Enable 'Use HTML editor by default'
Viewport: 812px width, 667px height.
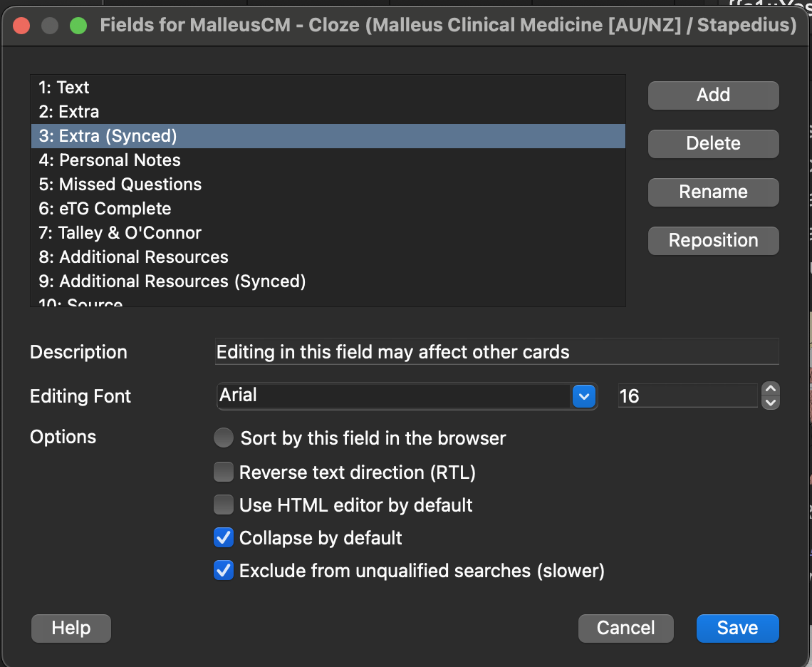(x=224, y=505)
